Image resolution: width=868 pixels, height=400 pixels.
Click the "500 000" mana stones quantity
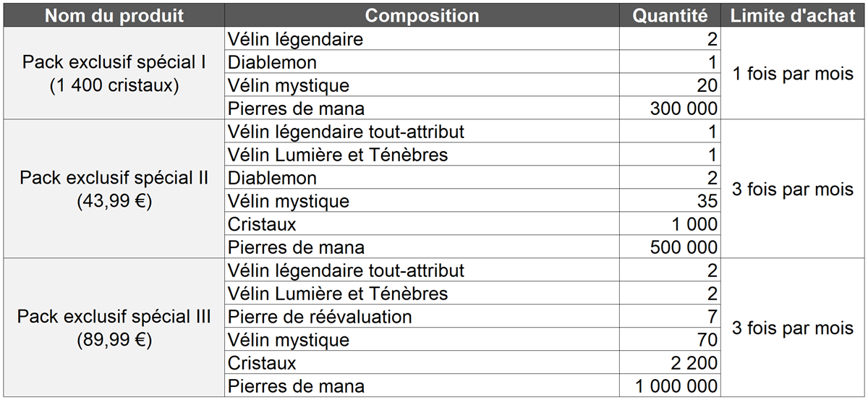click(x=684, y=247)
